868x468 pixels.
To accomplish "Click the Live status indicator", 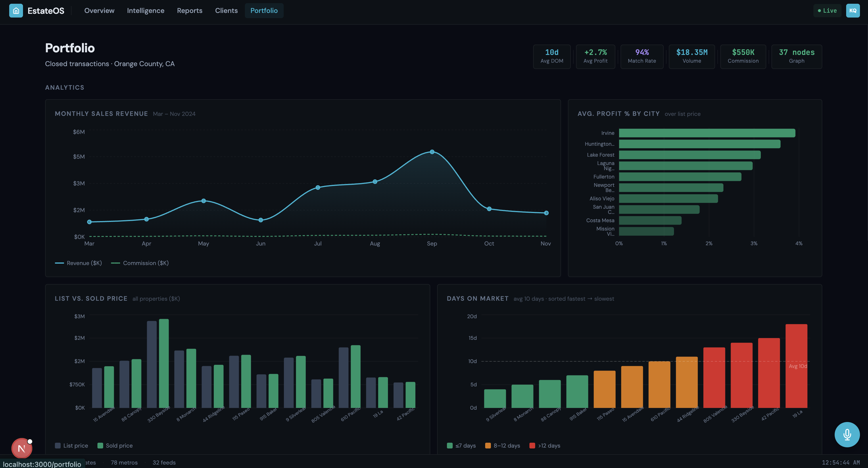I will click(827, 11).
